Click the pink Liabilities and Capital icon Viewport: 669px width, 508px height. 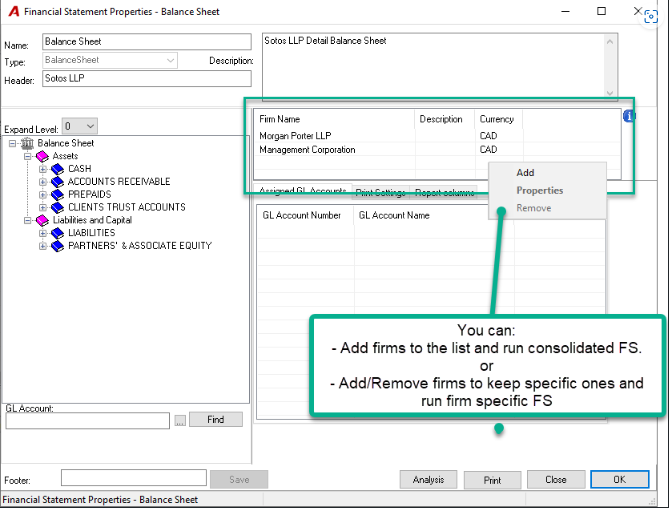click(x=42, y=221)
